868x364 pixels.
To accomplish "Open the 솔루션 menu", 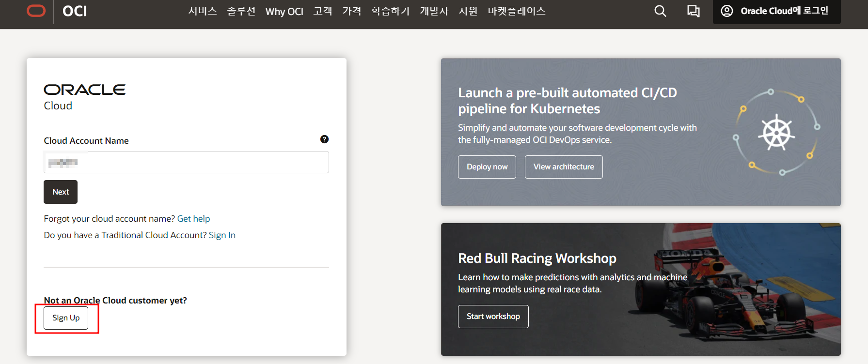I will (x=241, y=11).
